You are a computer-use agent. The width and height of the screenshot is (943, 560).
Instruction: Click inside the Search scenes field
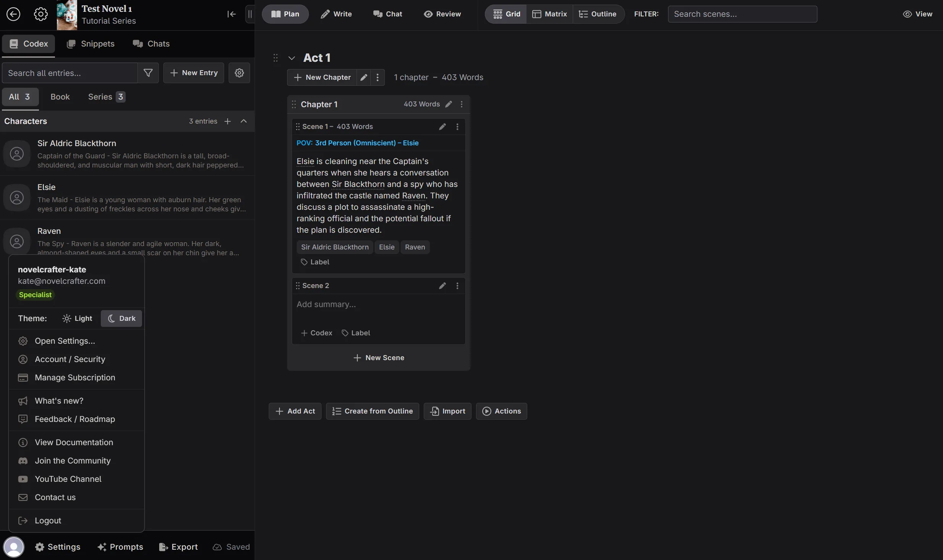tap(743, 14)
